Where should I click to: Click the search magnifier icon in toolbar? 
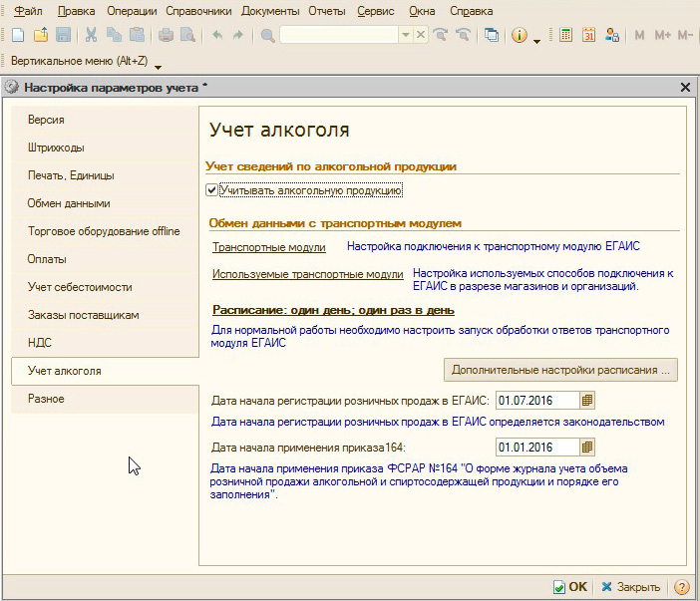pos(267,35)
